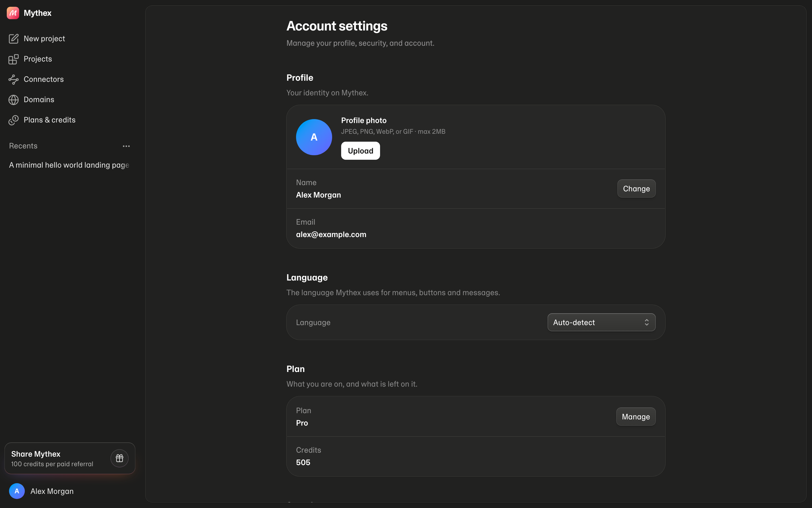This screenshot has height=508, width=812.
Task: Click the Mythex brand name
Action: pyautogui.click(x=37, y=13)
